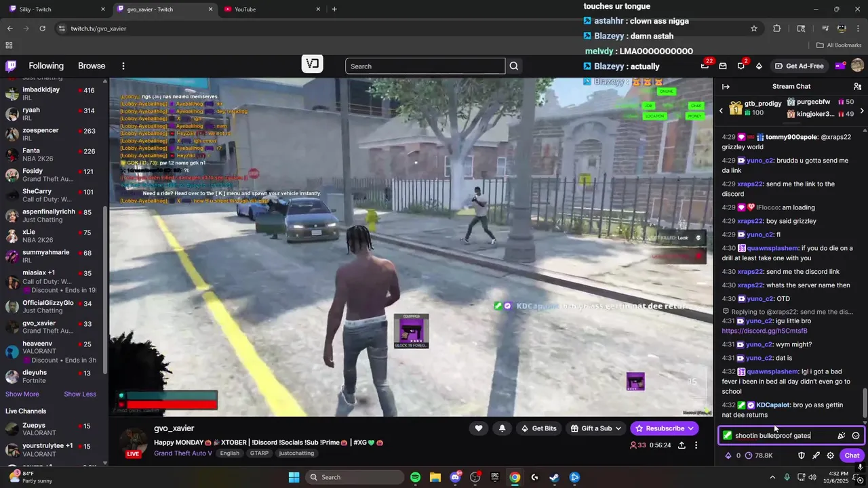Switch to the Silky - Twitch browser tab

tap(57, 9)
